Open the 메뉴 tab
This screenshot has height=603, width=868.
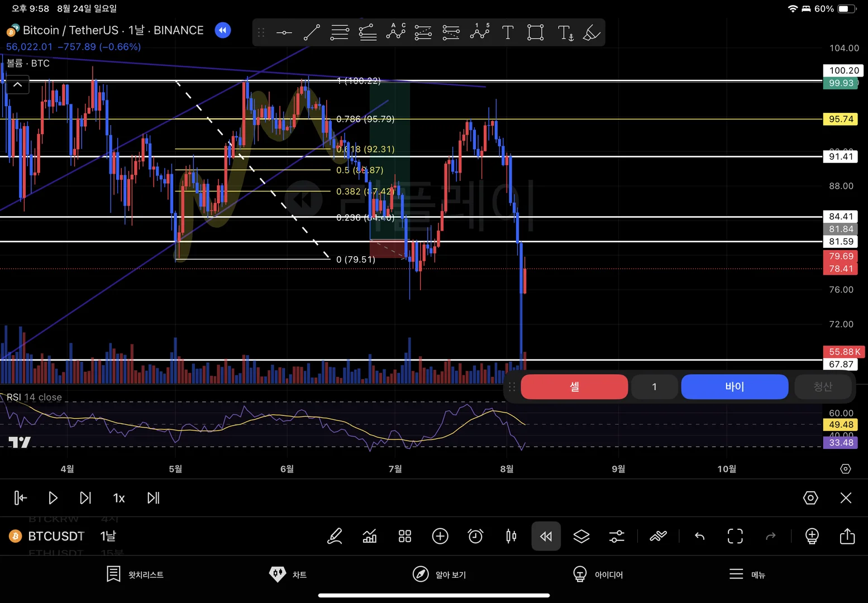pyautogui.click(x=747, y=574)
